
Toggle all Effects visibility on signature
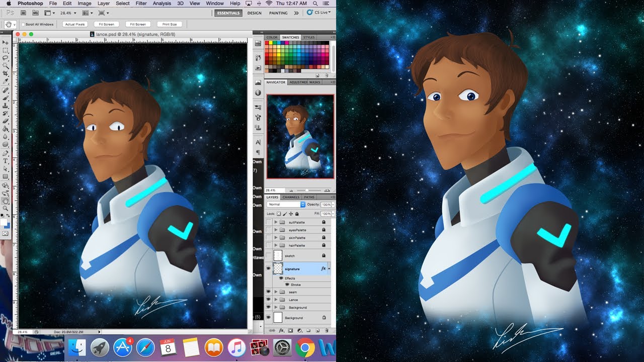click(x=281, y=278)
